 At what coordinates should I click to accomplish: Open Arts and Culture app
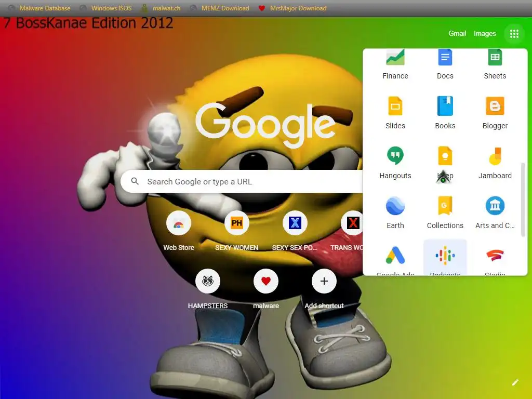[495, 212]
